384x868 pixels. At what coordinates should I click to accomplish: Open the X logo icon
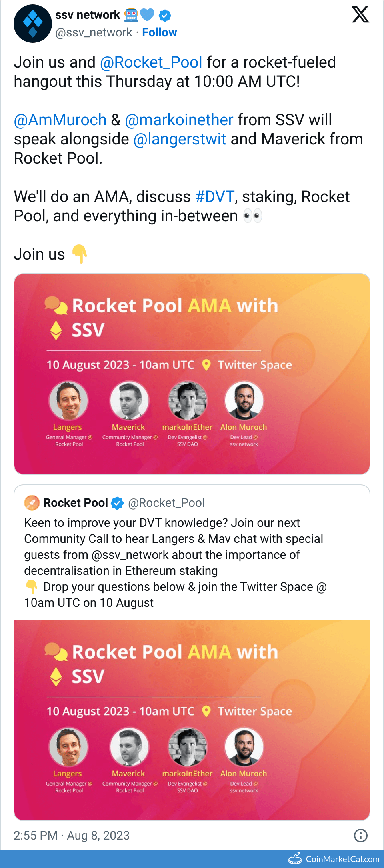(x=360, y=15)
